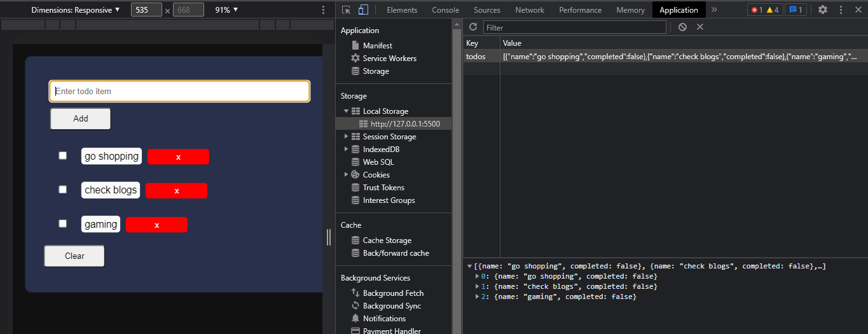Check the gaming todo checkbox
868x334 pixels.
coord(62,223)
